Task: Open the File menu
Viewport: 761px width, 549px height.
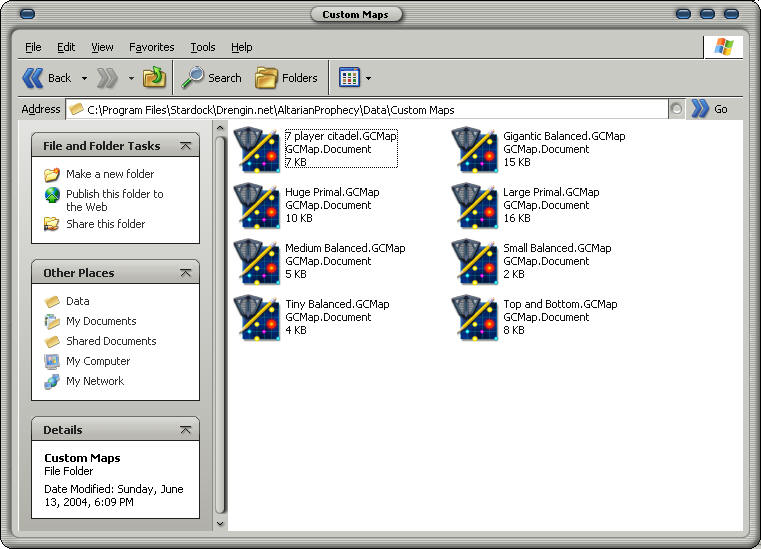Action: (x=33, y=47)
